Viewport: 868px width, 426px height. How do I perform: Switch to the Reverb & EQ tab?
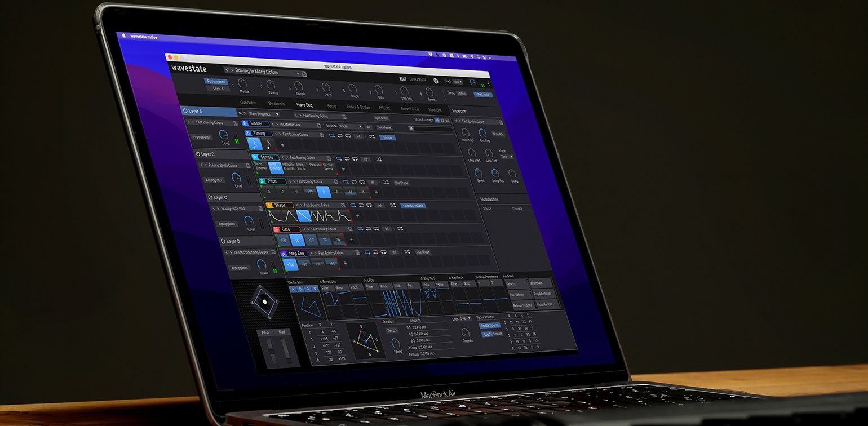[410, 109]
